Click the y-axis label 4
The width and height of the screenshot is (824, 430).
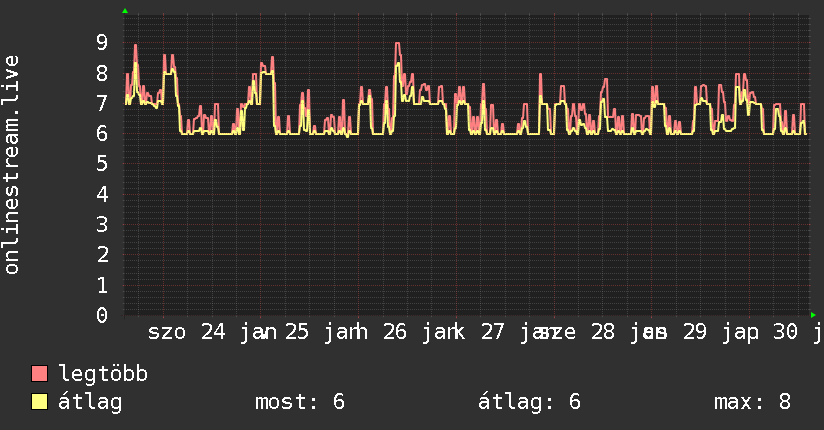pyautogui.click(x=102, y=194)
